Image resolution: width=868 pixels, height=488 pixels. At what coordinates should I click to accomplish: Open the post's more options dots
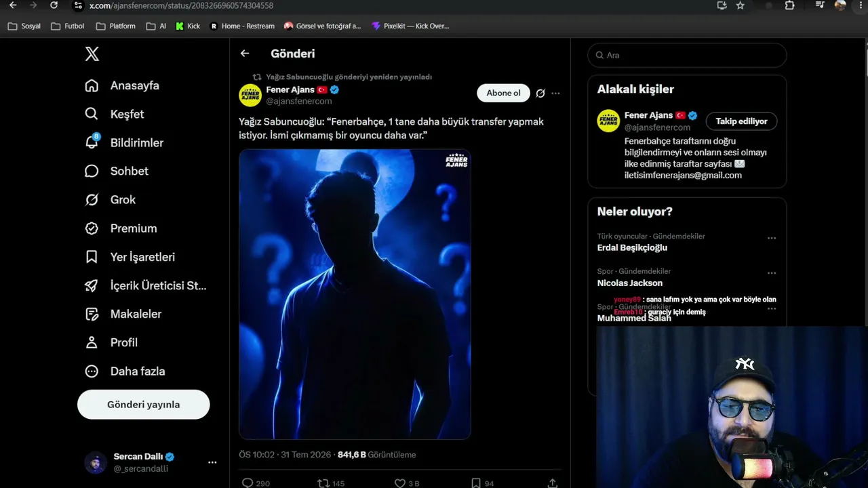(x=555, y=93)
